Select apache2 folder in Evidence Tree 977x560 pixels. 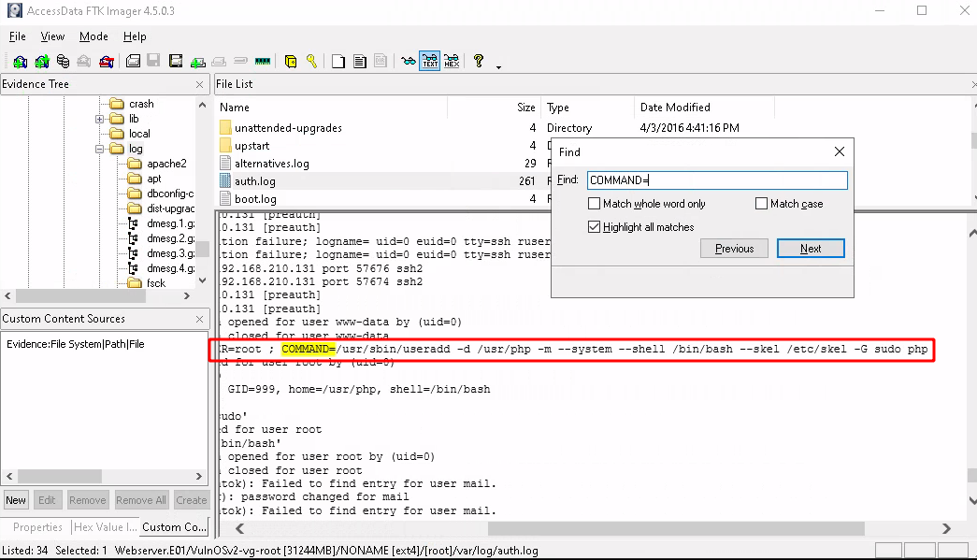166,164
